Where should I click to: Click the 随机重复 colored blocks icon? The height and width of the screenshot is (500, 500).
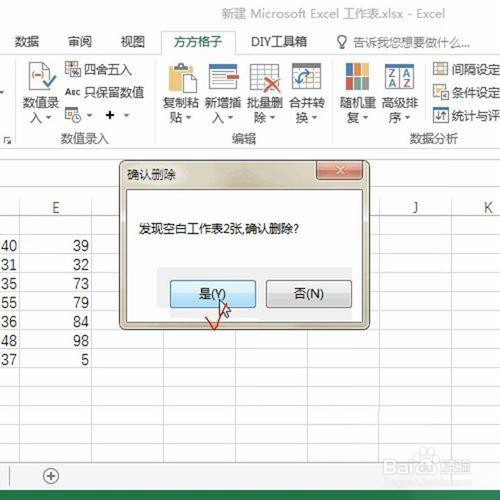tap(357, 76)
